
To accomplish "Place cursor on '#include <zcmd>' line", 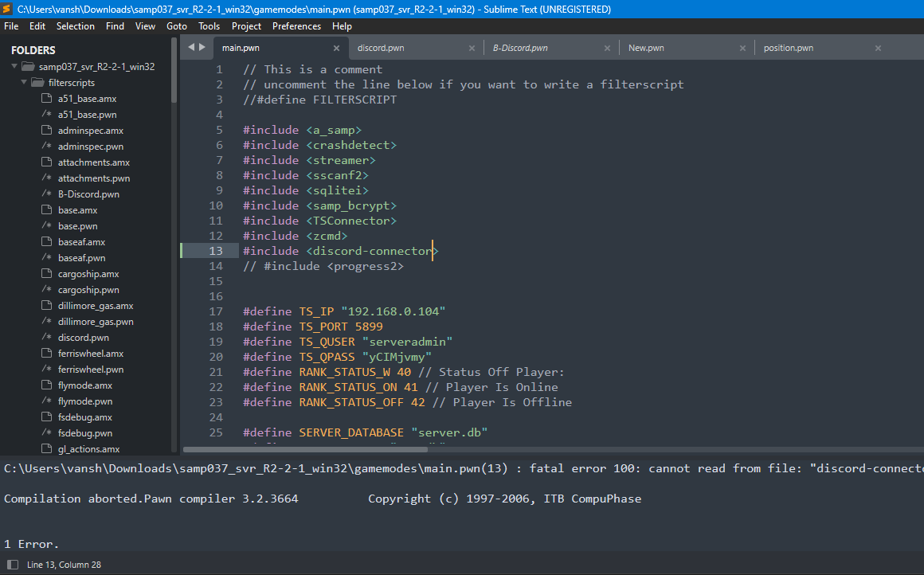I will (296, 236).
